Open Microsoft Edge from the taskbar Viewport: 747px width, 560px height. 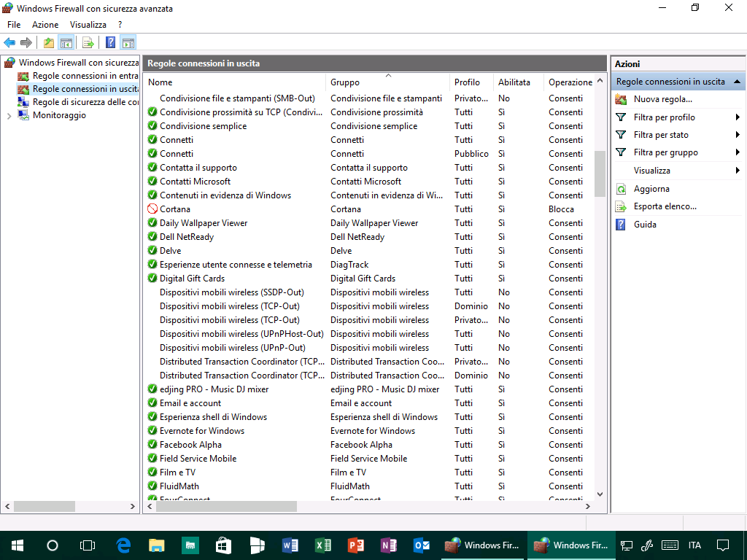(x=123, y=545)
